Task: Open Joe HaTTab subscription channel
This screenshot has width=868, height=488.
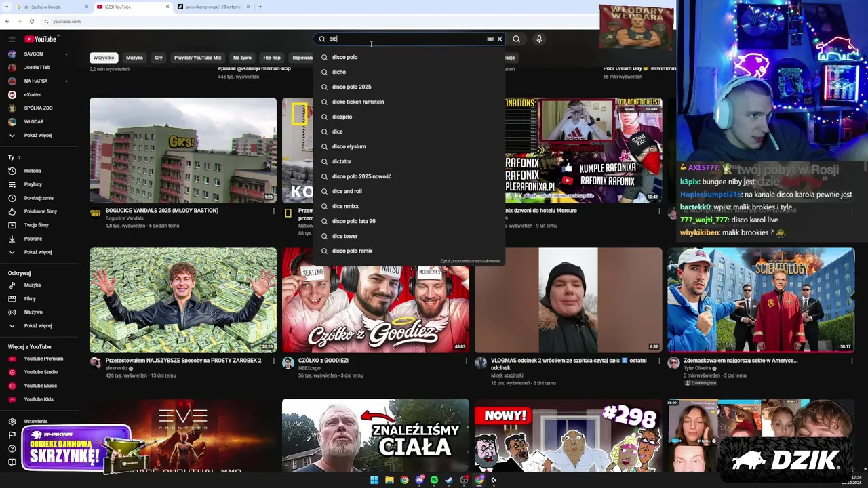Action: click(37, 67)
